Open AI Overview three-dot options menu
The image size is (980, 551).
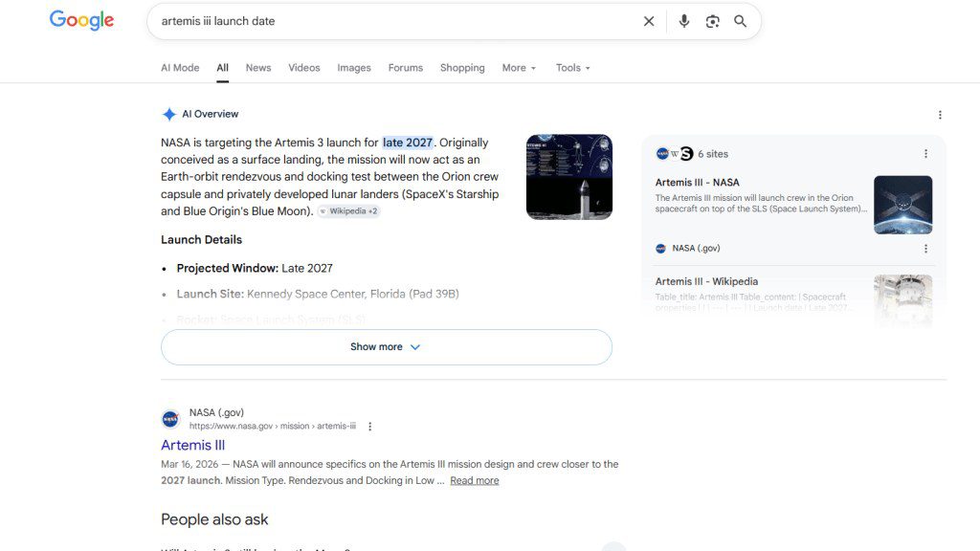pos(940,115)
